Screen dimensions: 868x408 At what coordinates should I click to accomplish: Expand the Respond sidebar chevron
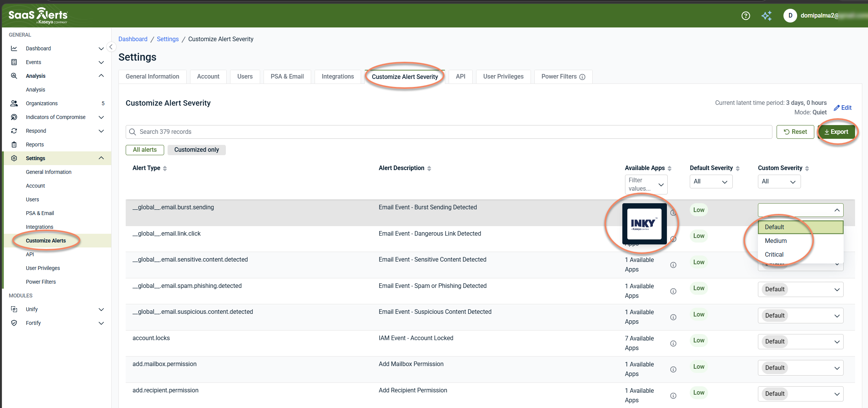click(101, 131)
